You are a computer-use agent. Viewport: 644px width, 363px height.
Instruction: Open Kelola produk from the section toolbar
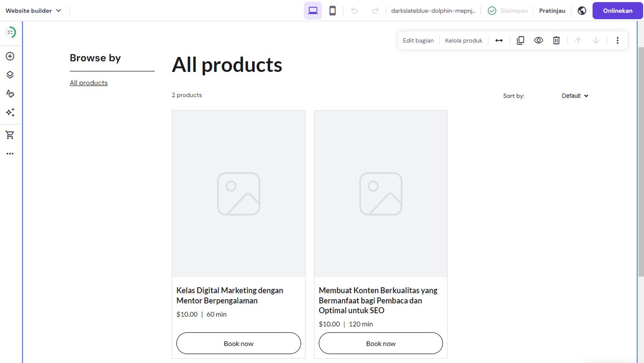coord(463,40)
